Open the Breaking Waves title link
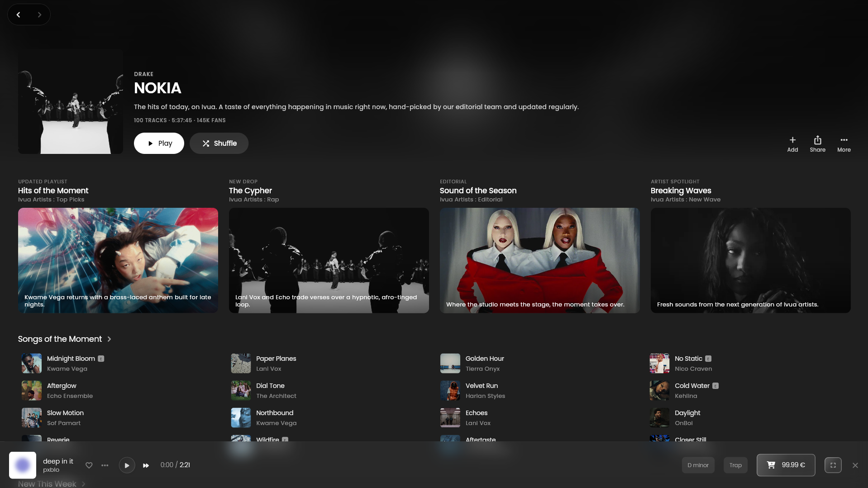The width and height of the screenshot is (868, 488). point(681,191)
